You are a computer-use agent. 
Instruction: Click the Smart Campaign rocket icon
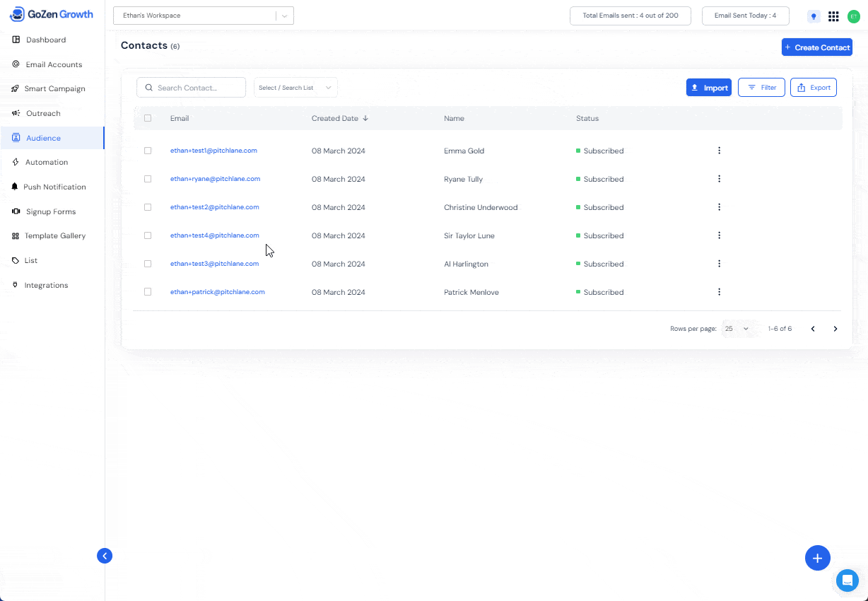pos(16,89)
